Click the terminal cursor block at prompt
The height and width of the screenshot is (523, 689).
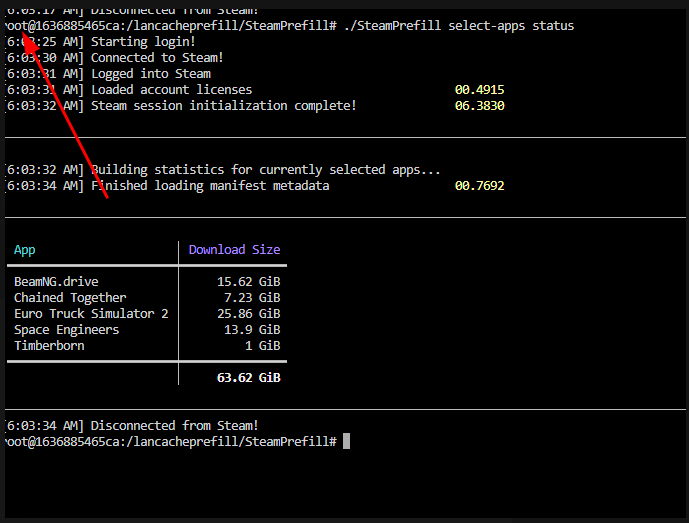(x=346, y=441)
